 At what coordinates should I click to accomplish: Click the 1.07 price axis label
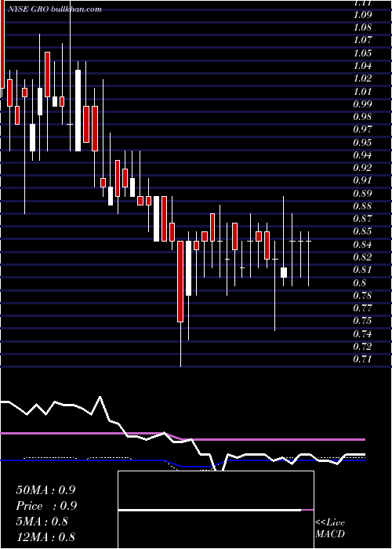coord(362,41)
